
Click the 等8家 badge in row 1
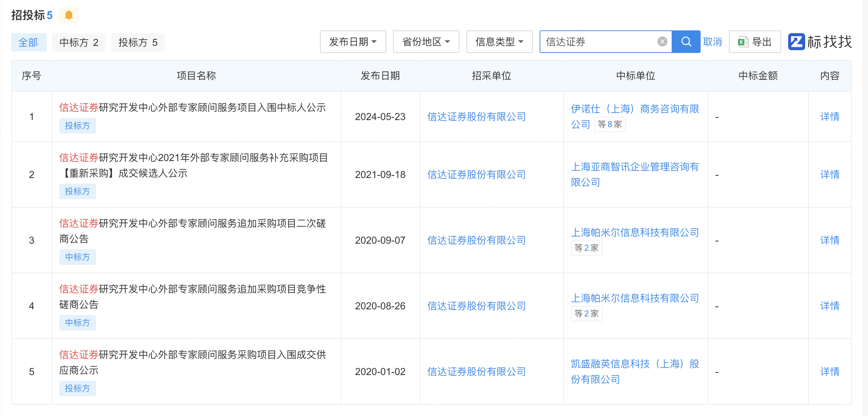coord(610,124)
